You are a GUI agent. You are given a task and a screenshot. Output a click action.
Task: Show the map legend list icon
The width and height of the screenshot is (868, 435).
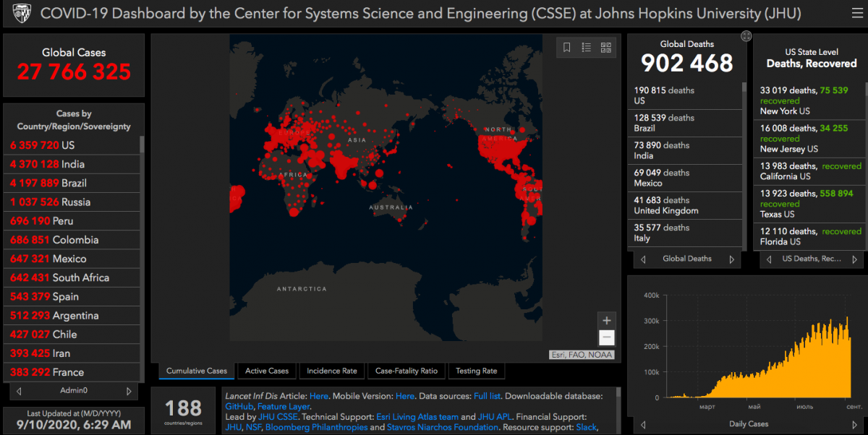coord(586,48)
